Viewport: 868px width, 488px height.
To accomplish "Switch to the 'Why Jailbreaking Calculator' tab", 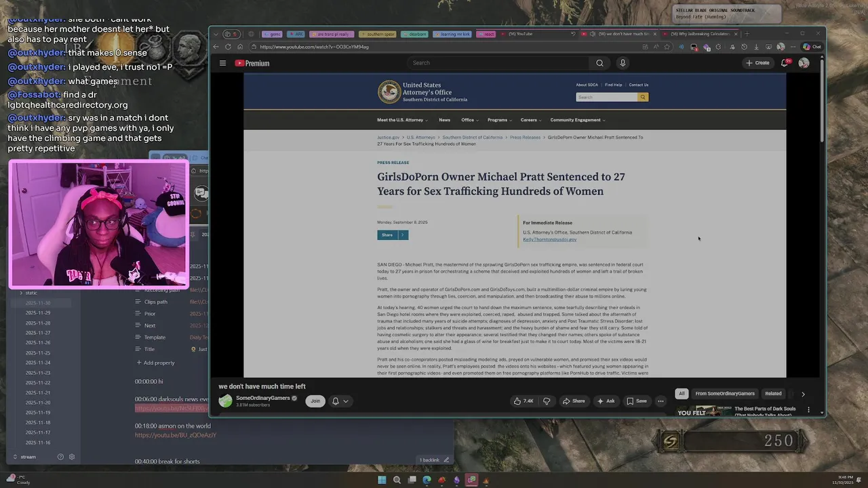I will (x=699, y=34).
